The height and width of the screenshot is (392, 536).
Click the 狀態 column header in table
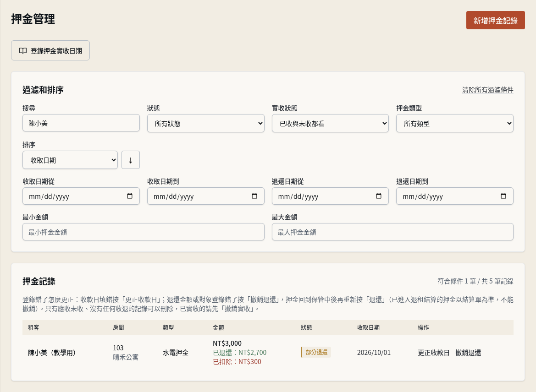tap(306, 327)
